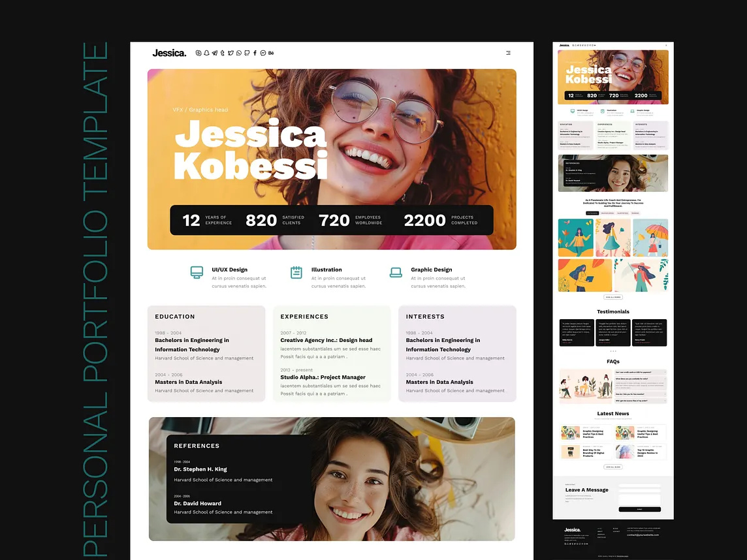The image size is (747, 560).
Task: Click the FAQs illustration of three women
Action: click(x=586, y=386)
